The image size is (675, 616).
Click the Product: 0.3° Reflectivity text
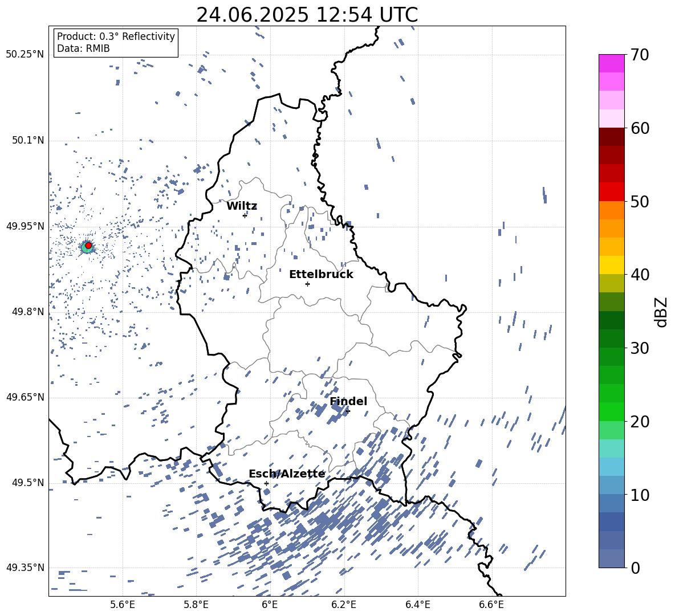pos(116,36)
